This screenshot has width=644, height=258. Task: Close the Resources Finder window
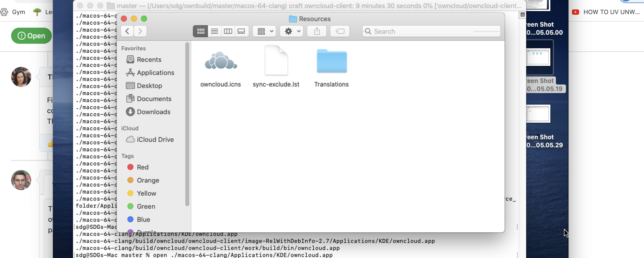coord(124,19)
